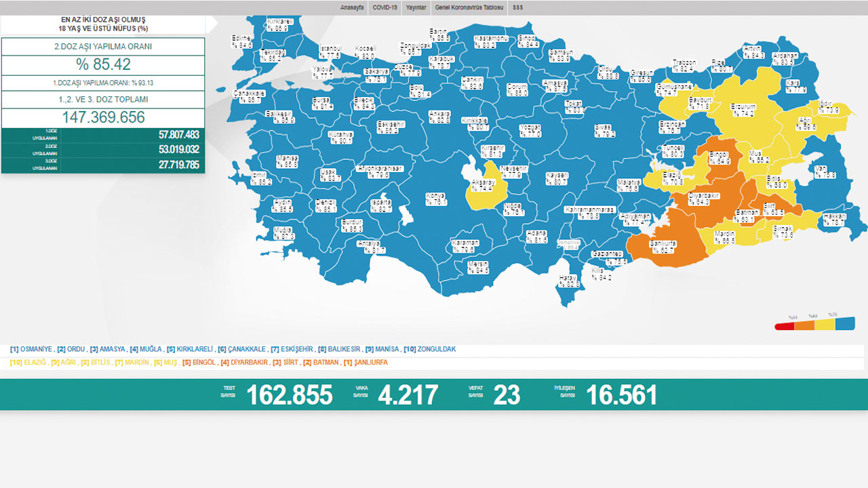Click BATMAN in the orange ranking list

pyautogui.click(x=325, y=363)
